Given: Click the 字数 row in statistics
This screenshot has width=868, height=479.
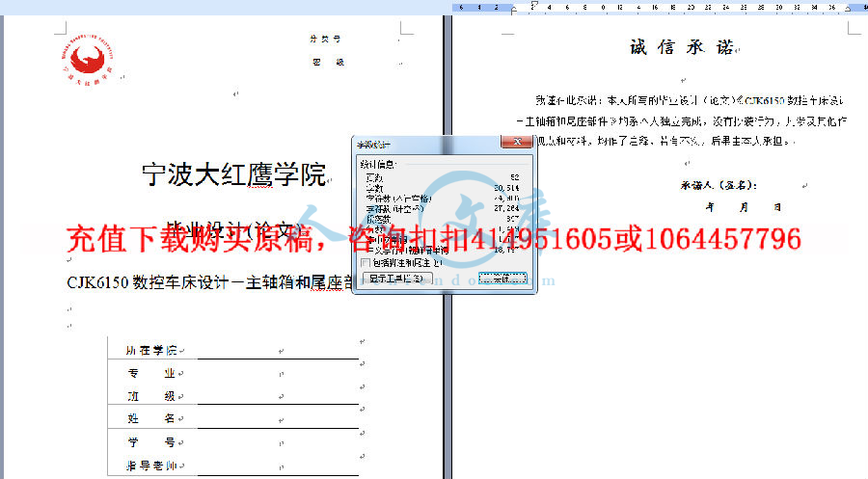Looking at the screenshot, I should [x=443, y=188].
